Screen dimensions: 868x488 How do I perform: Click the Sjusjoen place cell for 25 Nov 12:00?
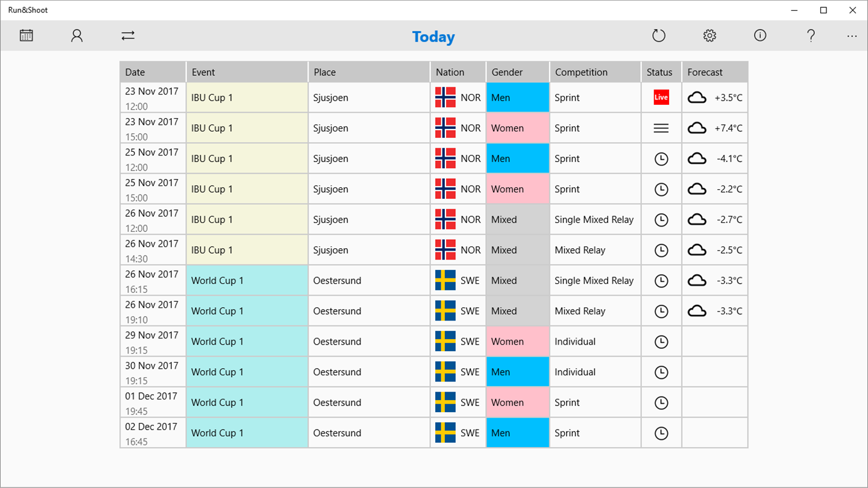pyautogui.click(x=369, y=159)
